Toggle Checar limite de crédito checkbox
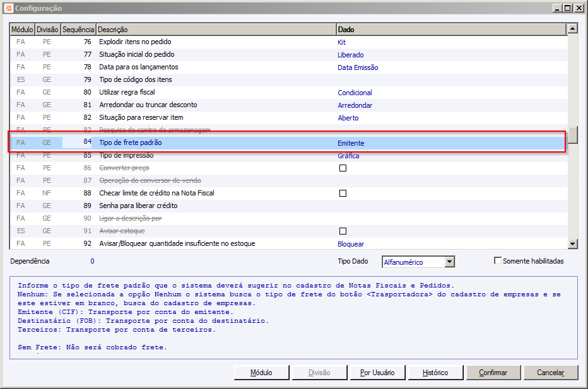 click(343, 193)
